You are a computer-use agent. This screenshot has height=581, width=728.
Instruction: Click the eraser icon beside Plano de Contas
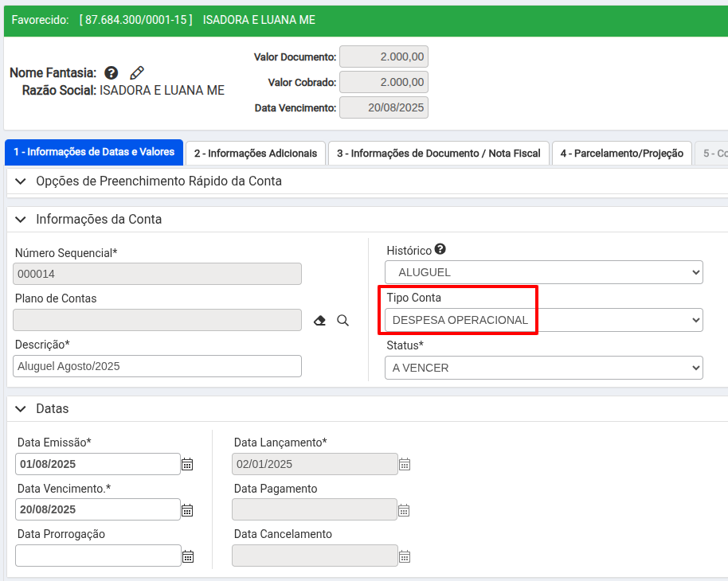319,320
